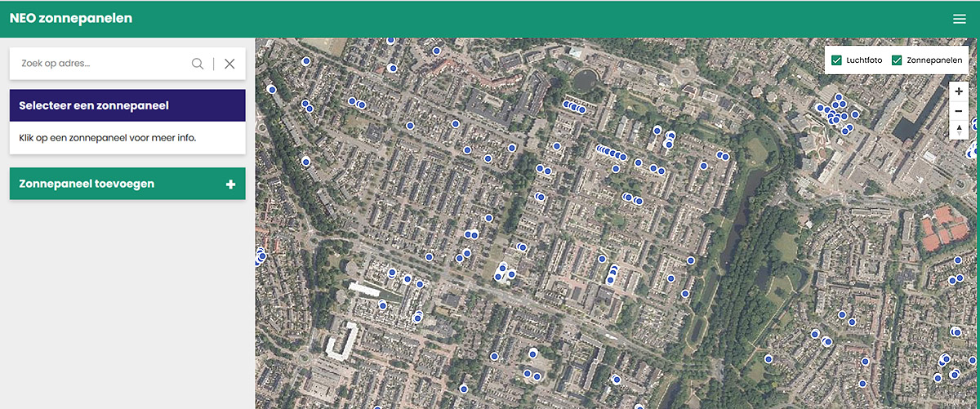Reset map rotation with the compass arrow
Viewport: 980px width, 409px height.
pos(959,129)
